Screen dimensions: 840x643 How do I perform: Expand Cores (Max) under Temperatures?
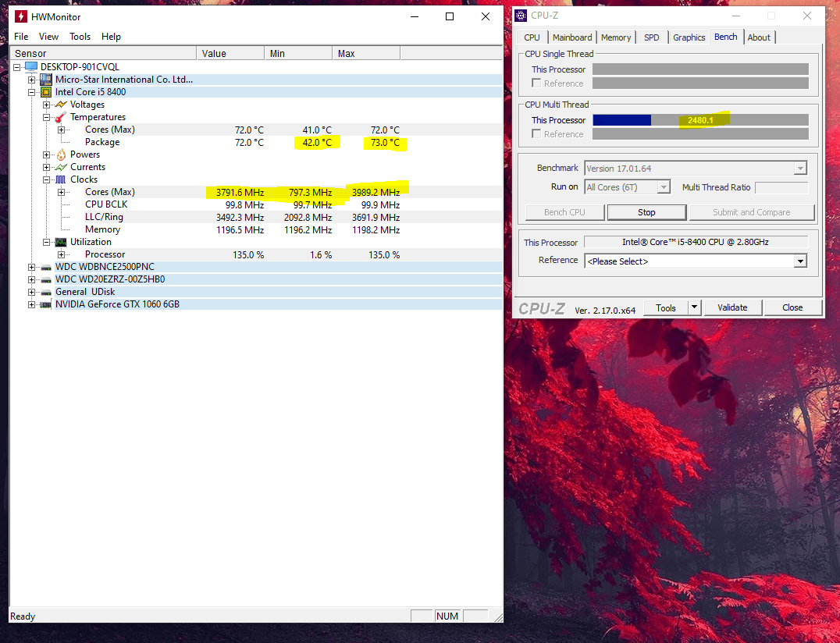61,130
